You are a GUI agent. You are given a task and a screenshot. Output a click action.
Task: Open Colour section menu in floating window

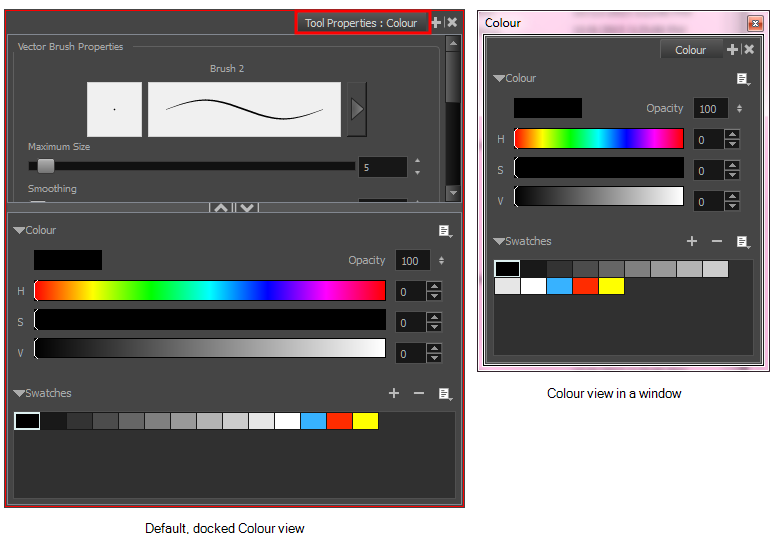[743, 79]
